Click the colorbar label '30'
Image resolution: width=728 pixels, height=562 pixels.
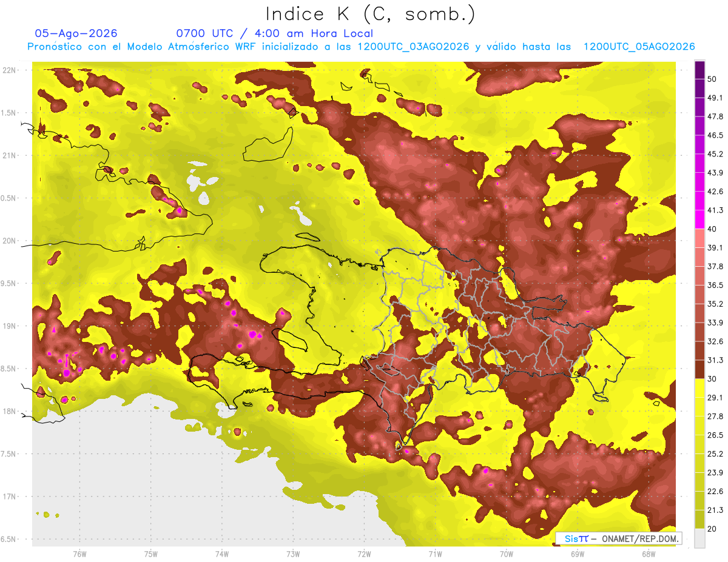pyautogui.click(x=712, y=378)
